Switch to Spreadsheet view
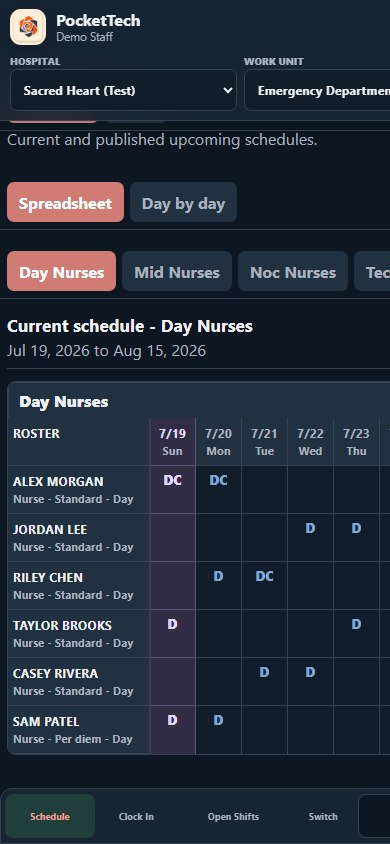This screenshot has width=390, height=844. (66, 202)
